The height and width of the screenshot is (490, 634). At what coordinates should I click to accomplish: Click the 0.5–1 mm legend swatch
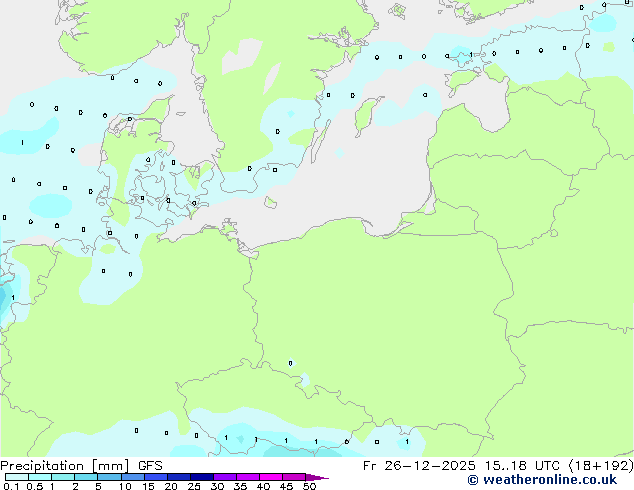tap(40, 477)
